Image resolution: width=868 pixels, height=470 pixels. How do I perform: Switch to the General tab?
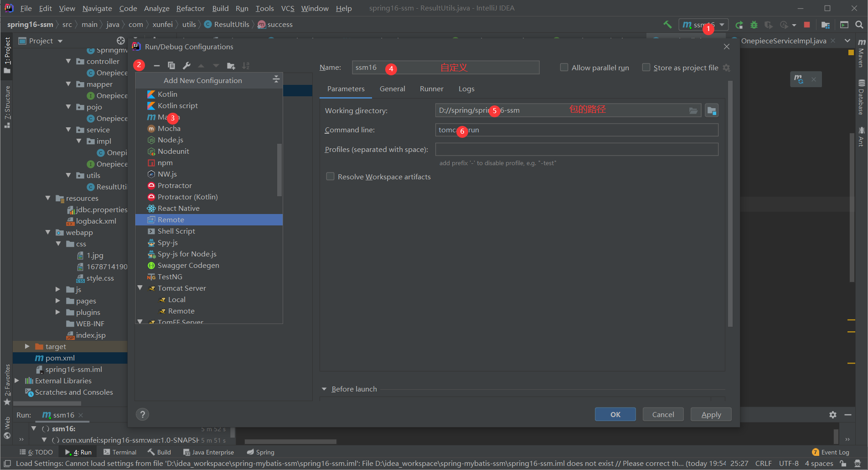[392, 89]
